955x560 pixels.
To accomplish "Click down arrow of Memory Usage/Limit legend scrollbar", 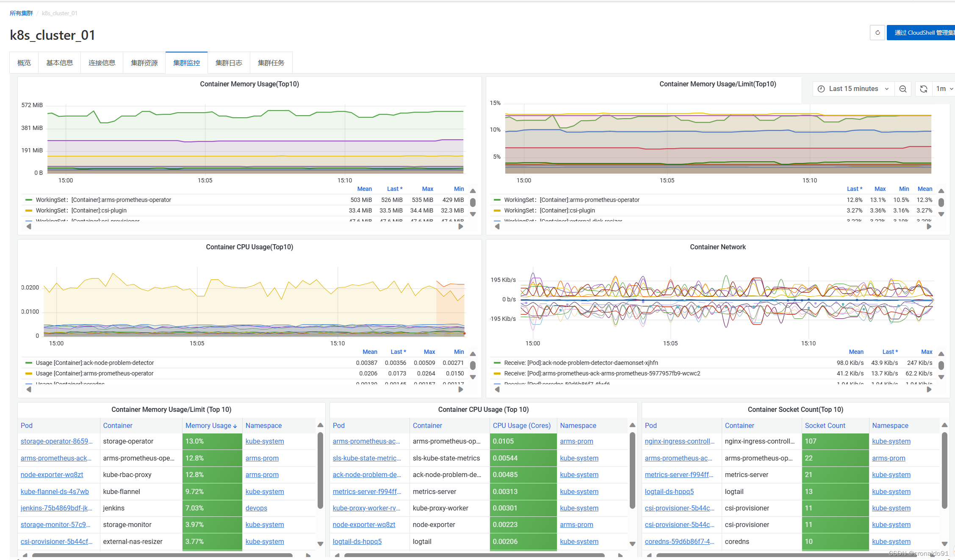I will pyautogui.click(x=941, y=214).
